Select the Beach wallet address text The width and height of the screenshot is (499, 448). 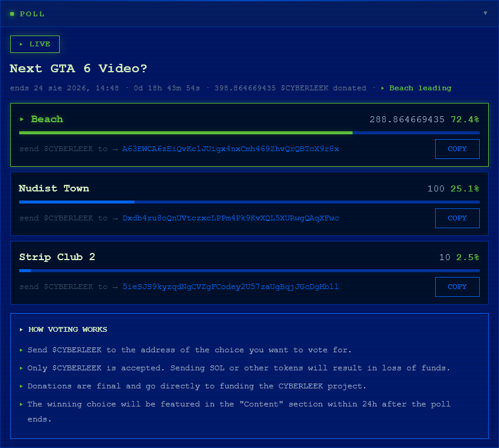(230, 149)
